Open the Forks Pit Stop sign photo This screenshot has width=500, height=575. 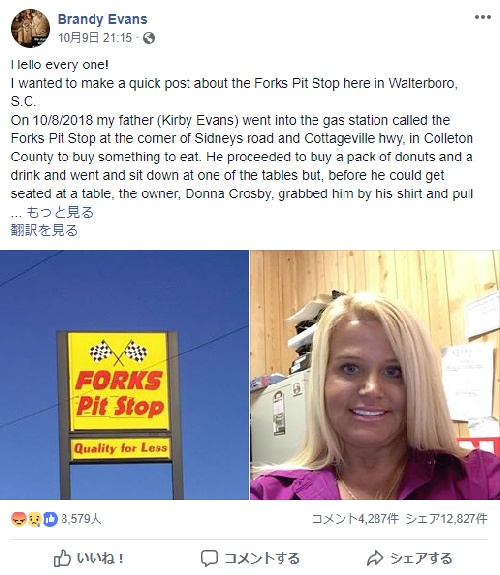point(124,375)
